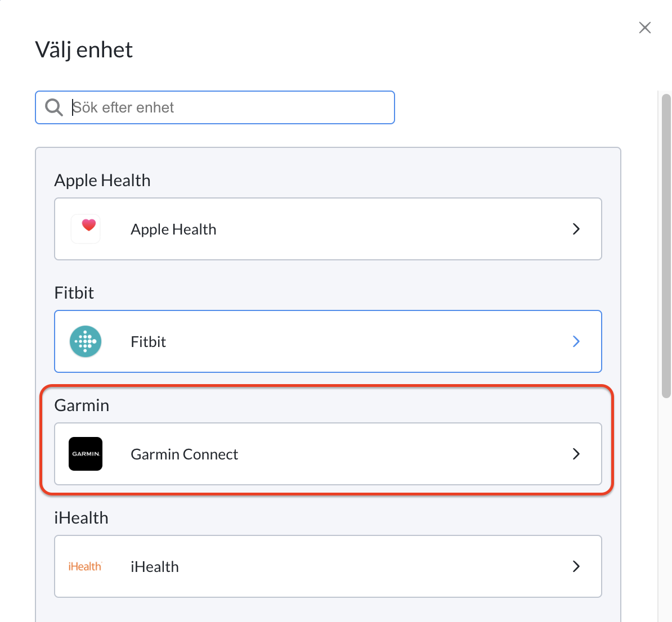This screenshot has height=622, width=672.
Task: Expand the iHealth chevron arrow
Action: tap(576, 566)
